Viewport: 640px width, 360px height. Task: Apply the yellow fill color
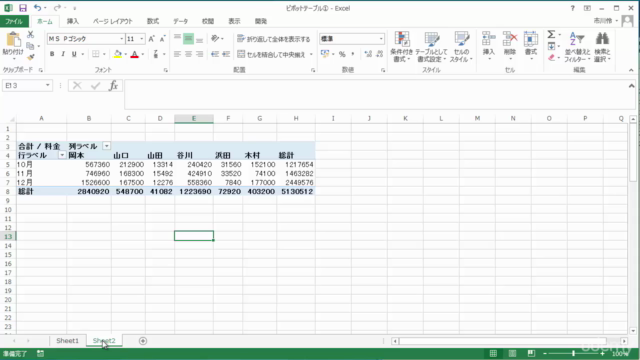coord(118,54)
